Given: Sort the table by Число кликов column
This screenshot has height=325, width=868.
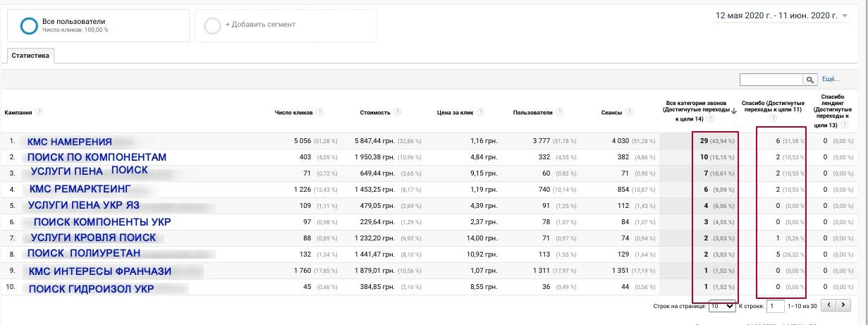Looking at the screenshot, I should point(293,112).
